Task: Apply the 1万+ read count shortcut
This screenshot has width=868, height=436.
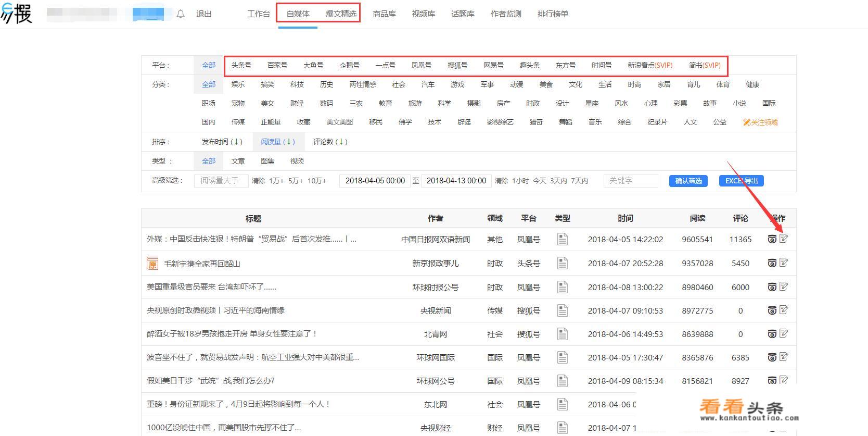Action: coord(276,181)
